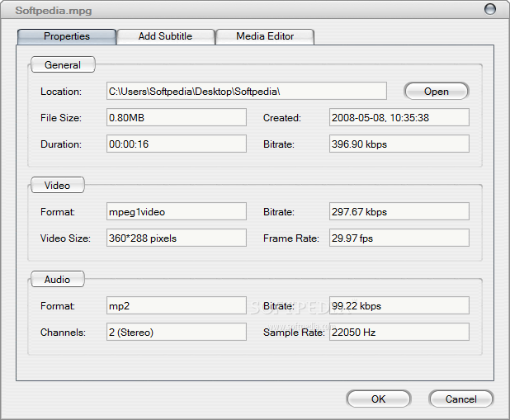Click the video Format field mpeg1video
Screen dimensions: 510x420
(x=177, y=211)
